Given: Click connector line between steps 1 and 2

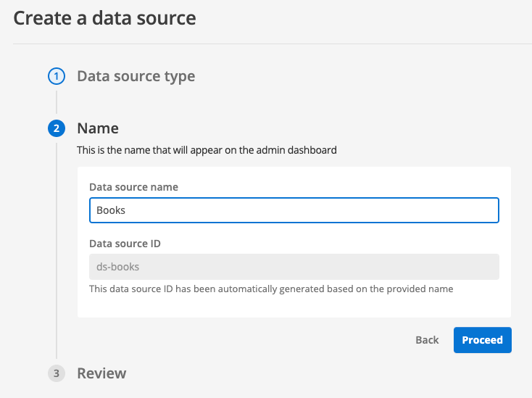Looking at the screenshot, I should click(56, 101).
